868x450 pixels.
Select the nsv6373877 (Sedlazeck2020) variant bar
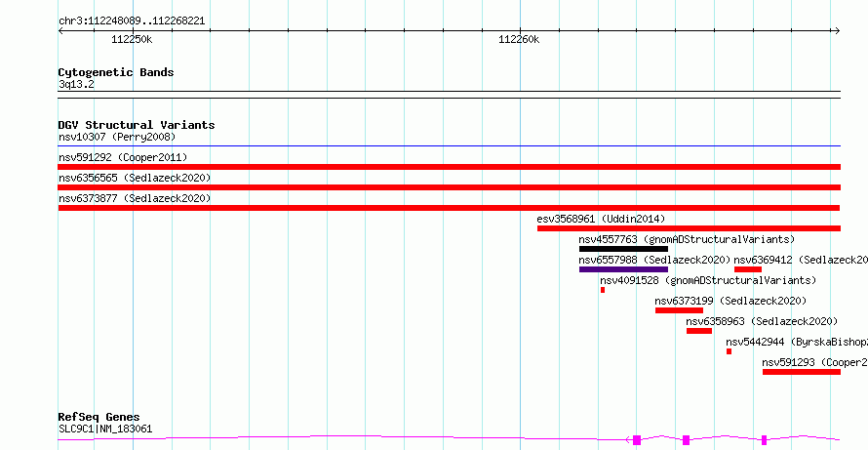449,208
